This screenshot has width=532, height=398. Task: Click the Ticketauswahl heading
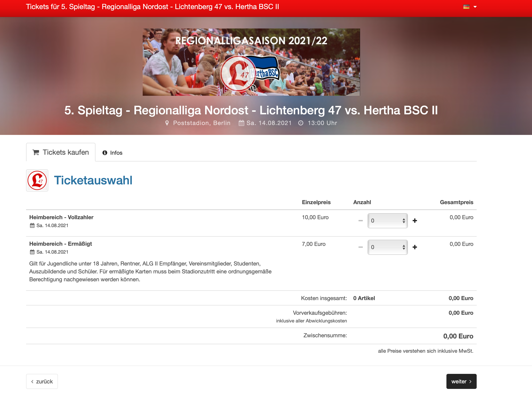coord(93,180)
